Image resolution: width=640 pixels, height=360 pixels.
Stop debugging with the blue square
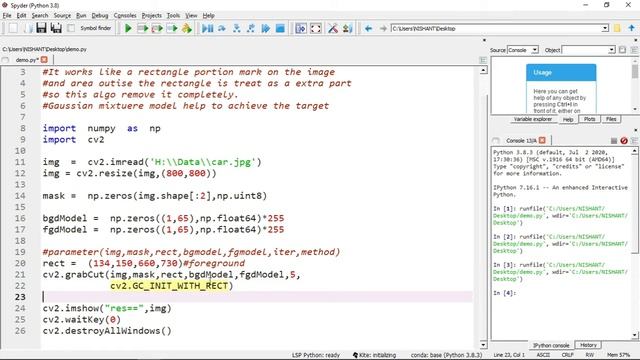[280, 28]
